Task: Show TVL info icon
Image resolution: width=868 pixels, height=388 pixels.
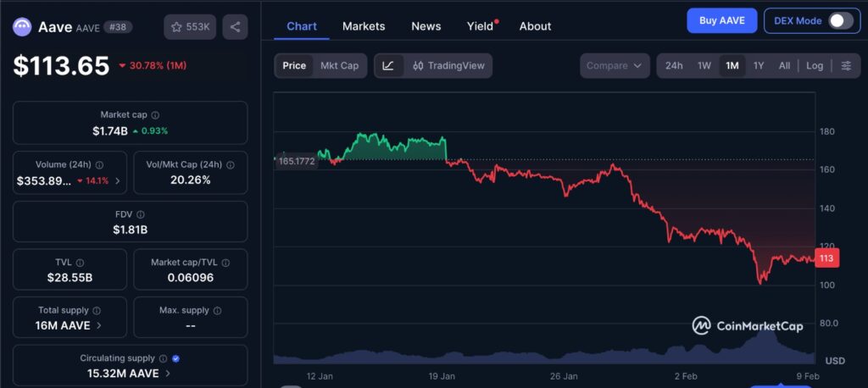Action: tap(80, 263)
